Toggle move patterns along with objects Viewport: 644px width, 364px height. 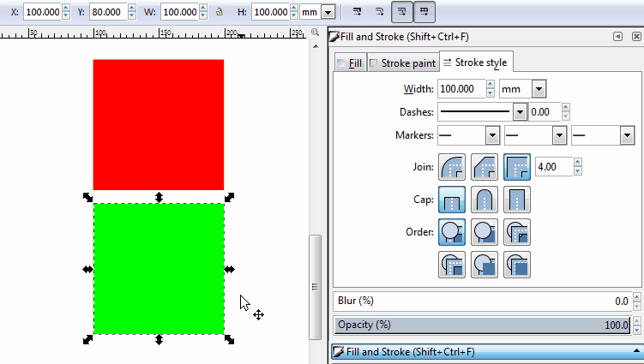[x=424, y=13]
